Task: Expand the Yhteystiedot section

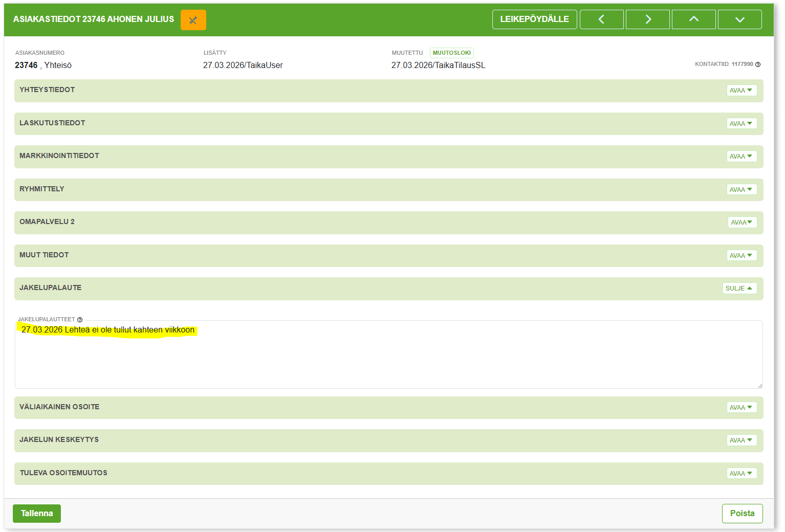Action: (x=741, y=91)
